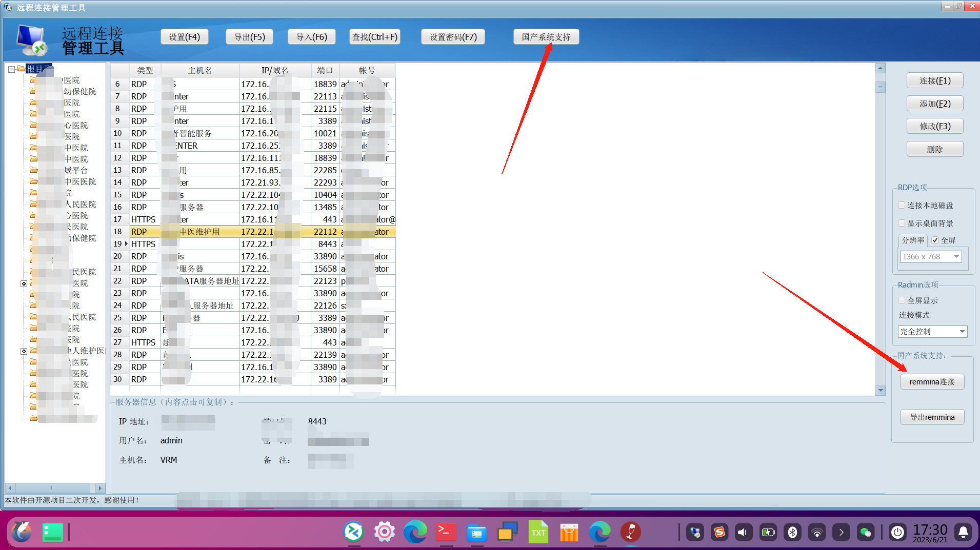The width and height of the screenshot is (980, 550).
Task: Launch the Edge icon next to the settings gear
Action: 415,532
